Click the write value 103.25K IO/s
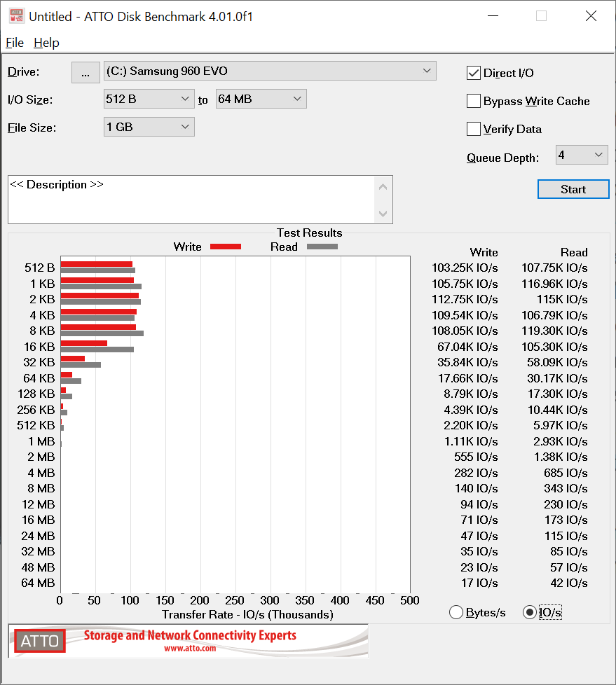 [465, 268]
